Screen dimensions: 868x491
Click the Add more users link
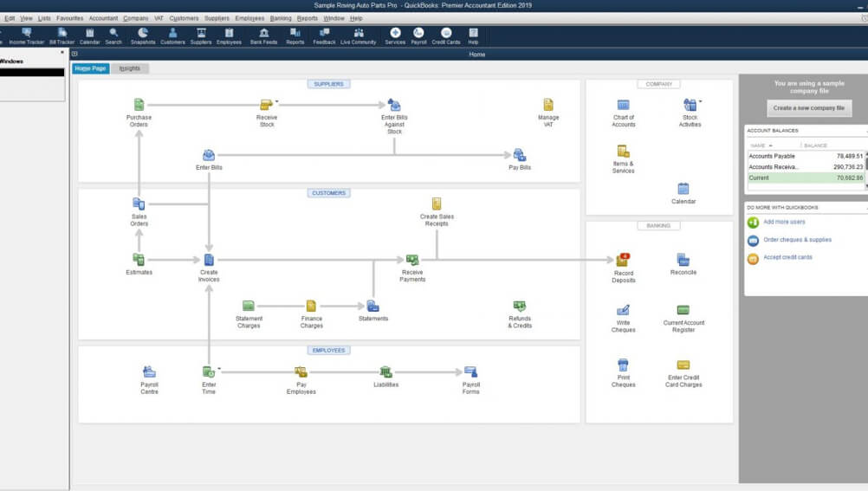[x=784, y=223]
